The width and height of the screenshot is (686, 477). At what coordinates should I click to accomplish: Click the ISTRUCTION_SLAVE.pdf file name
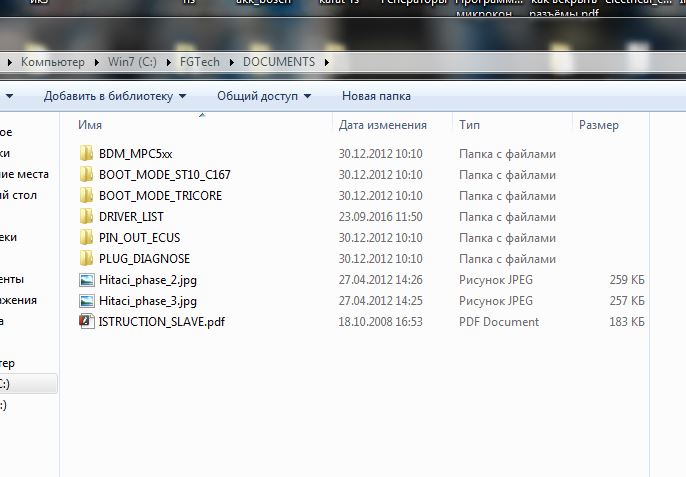click(161, 322)
